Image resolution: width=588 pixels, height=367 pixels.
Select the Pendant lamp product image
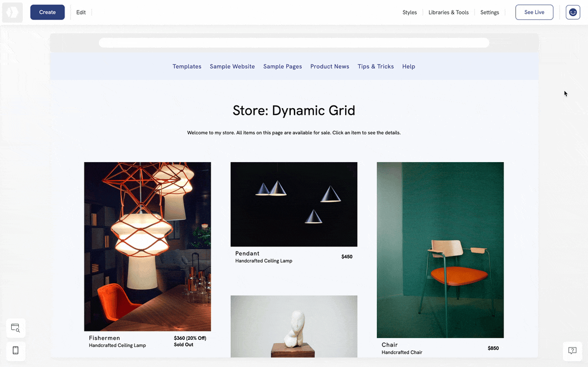pyautogui.click(x=294, y=204)
